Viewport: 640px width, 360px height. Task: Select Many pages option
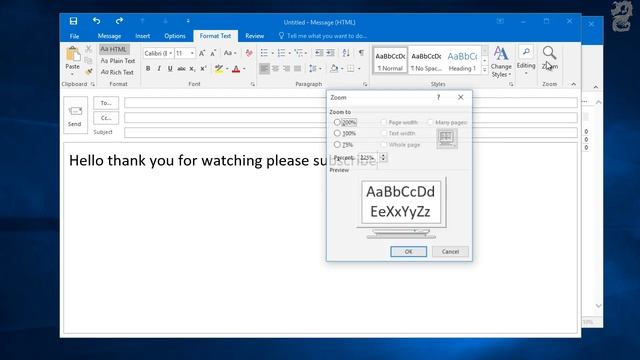pos(431,122)
